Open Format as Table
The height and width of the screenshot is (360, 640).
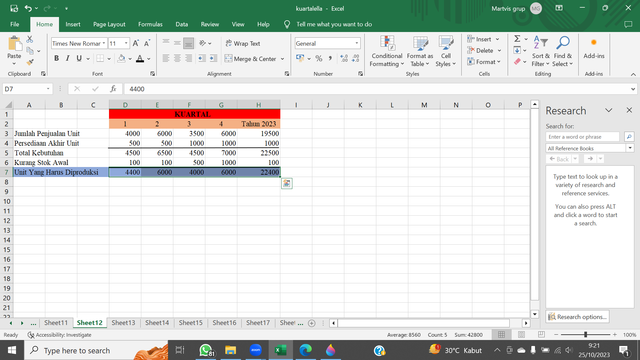point(420,51)
